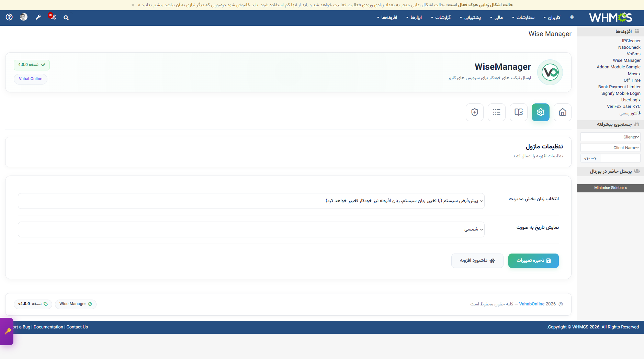Image resolution: width=644 pixels, height=359 pixels.
Task: Open the Contact Us footer link
Action: point(77,327)
